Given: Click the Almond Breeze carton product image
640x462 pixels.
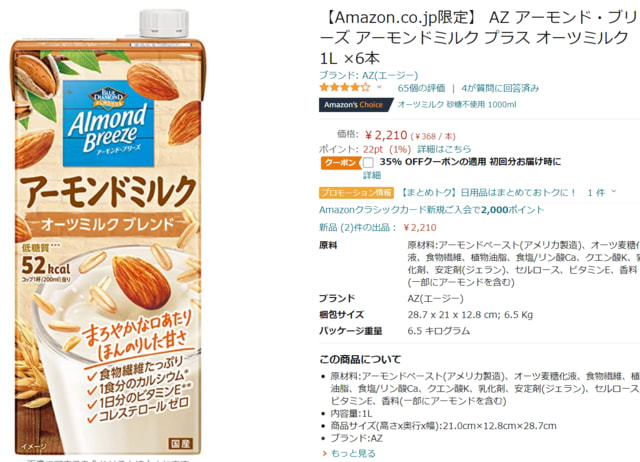Looking at the screenshot, I should coord(109,231).
